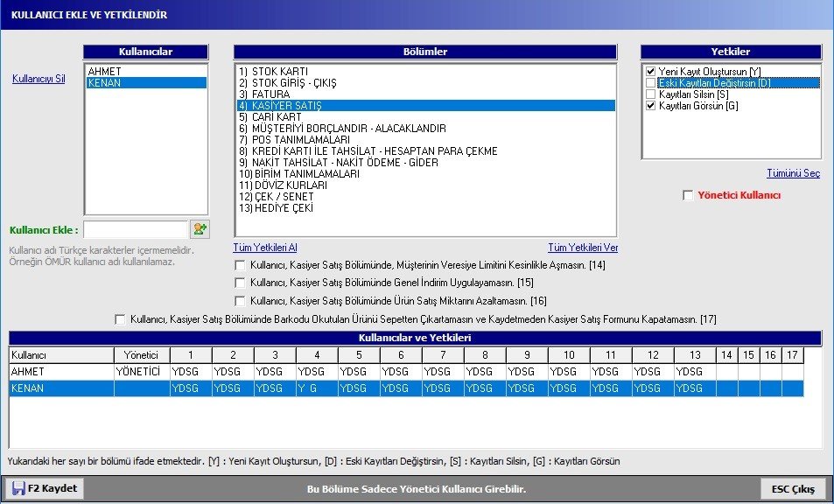The width and height of the screenshot is (834, 504).
Task: Select HEDİYE ÇEKİ section
Action: click(x=282, y=208)
